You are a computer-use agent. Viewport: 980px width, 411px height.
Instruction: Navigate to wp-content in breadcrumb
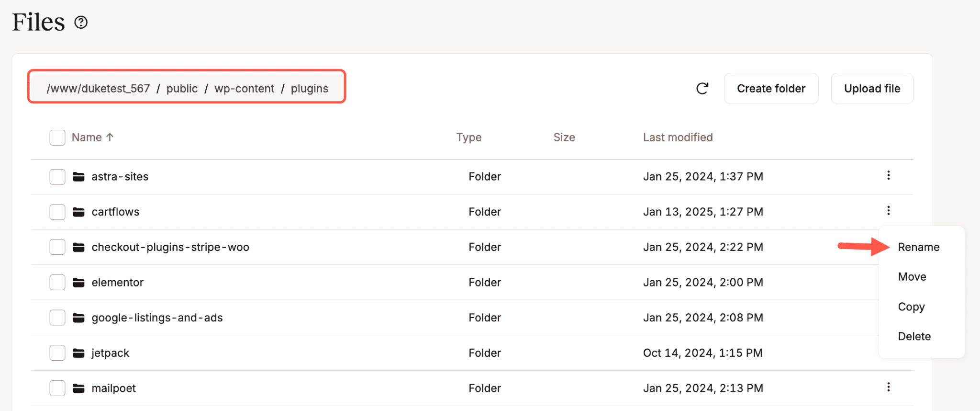245,89
